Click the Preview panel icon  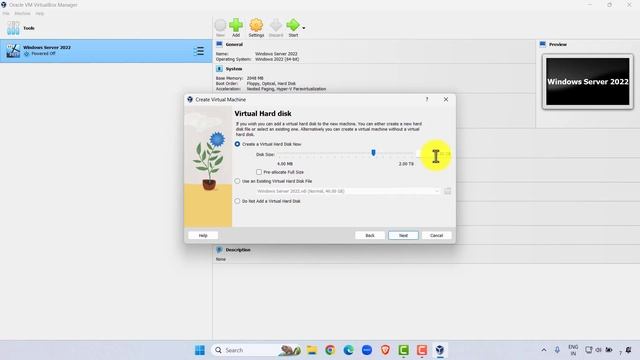[543, 44]
